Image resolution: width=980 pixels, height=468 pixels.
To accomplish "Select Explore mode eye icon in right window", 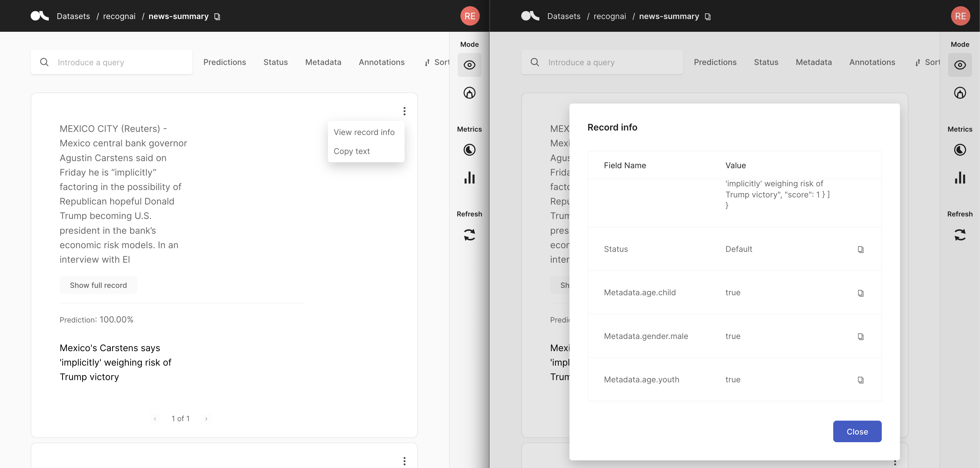I will point(960,65).
